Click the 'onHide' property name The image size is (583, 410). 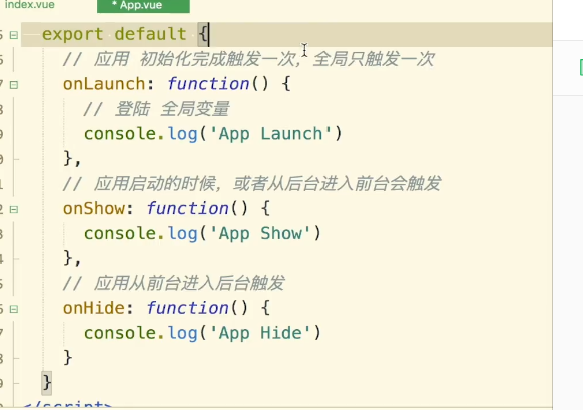click(94, 308)
